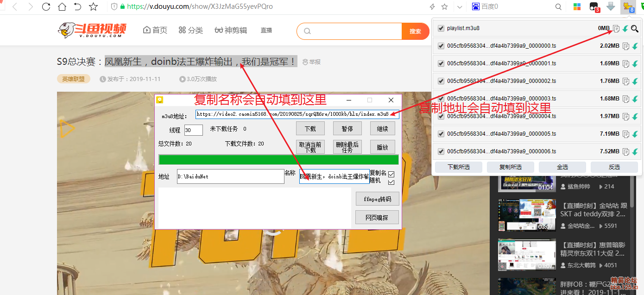The width and height of the screenshot is (644, 295).
Task: Bookmark the page with the left star icon
Action: pyautogui.click(x=93, y=6)
